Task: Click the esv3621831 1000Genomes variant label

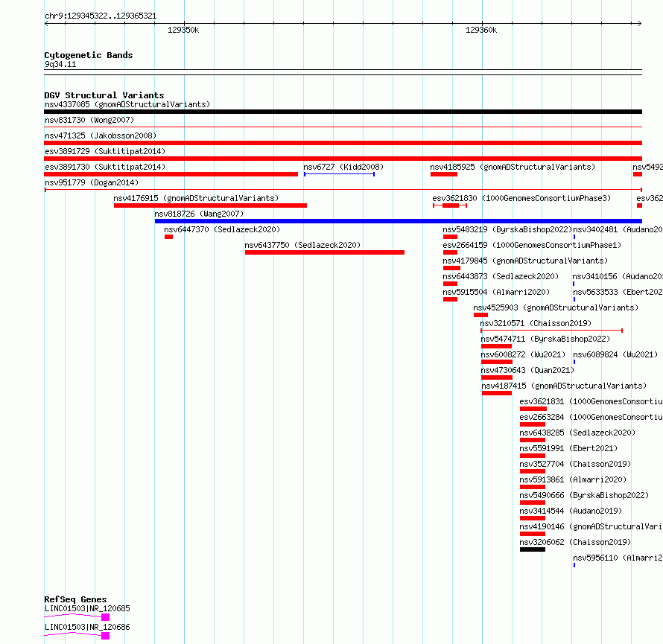Action: [x=591, y=401]
